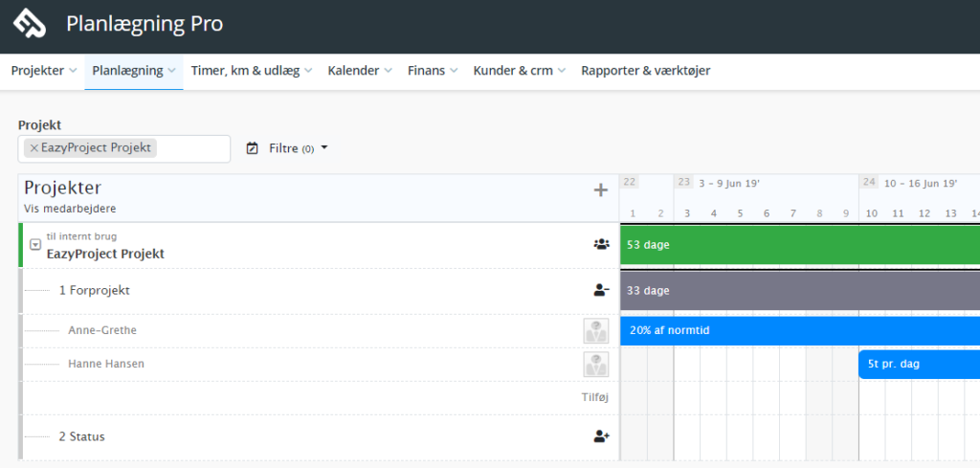
Task: Click the Projekt filter input field
Action: [x=124, y=148]
